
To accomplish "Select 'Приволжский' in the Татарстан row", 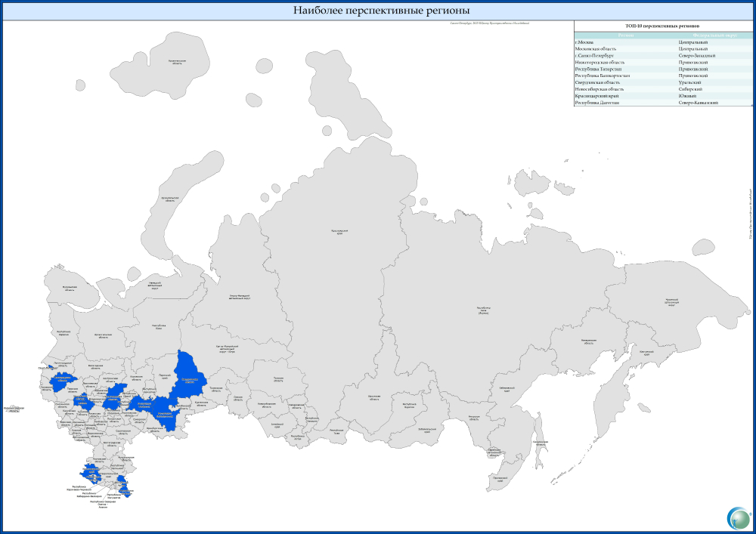I will pyautogui.click(x=693, y=69).
